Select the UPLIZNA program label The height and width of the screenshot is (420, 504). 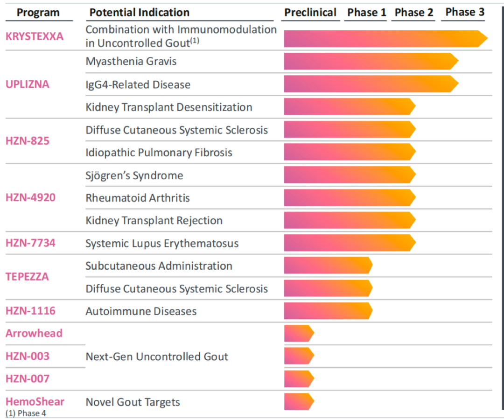tap(28, 84)
